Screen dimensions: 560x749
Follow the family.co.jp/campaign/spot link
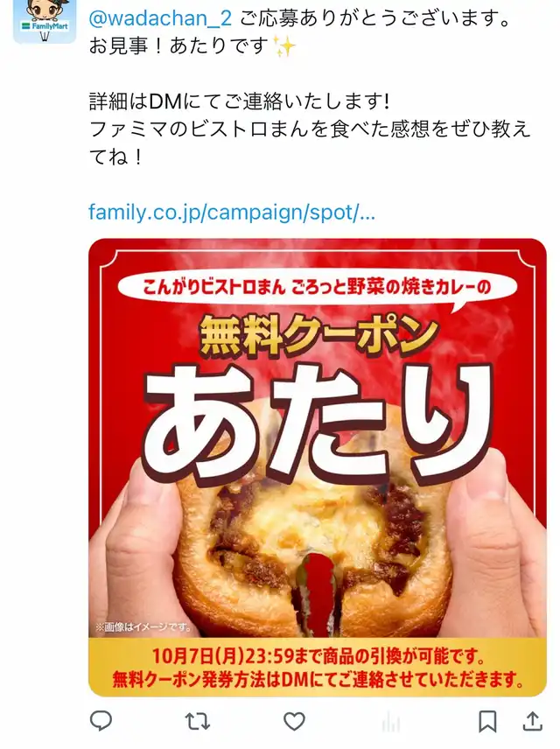tap(232, 212)
